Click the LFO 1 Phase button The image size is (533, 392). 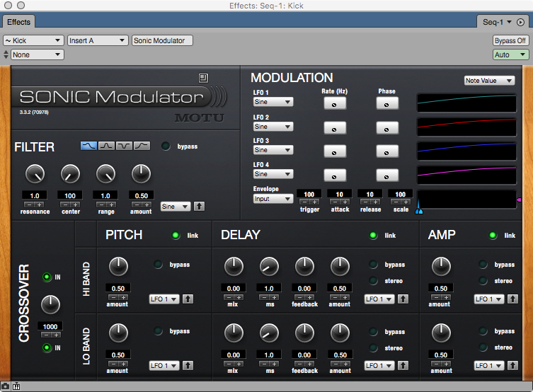coord(387,103)
